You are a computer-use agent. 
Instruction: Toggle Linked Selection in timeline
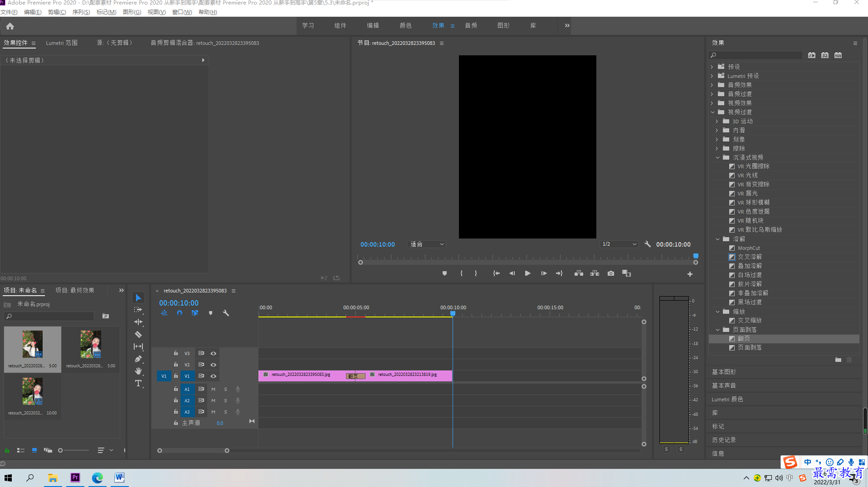point(195,313)
